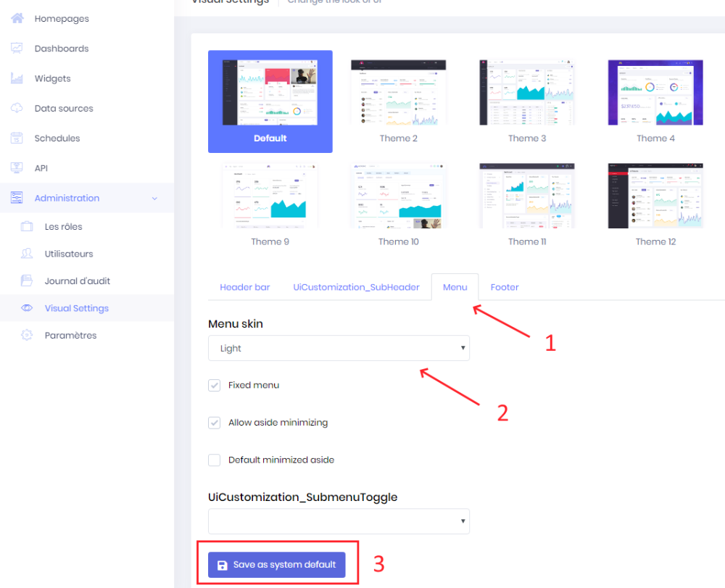Open the API page
This screenshot has height=588, width=725.
click(41, 168)
